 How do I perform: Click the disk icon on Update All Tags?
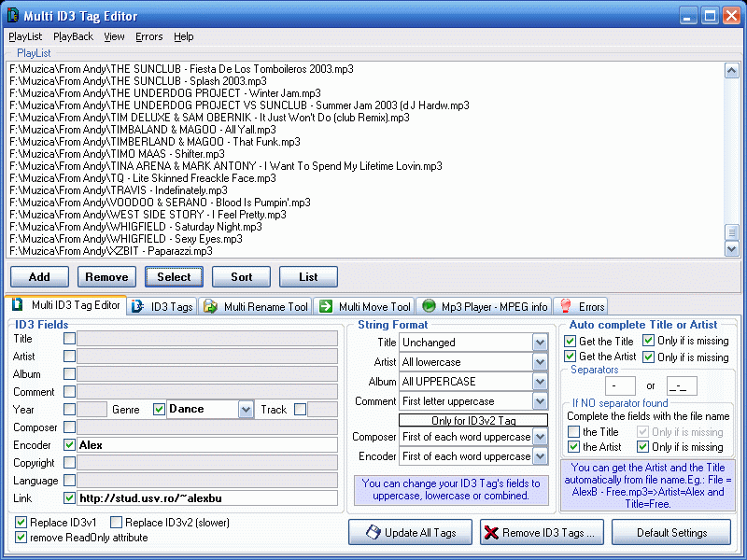(373, 532)
